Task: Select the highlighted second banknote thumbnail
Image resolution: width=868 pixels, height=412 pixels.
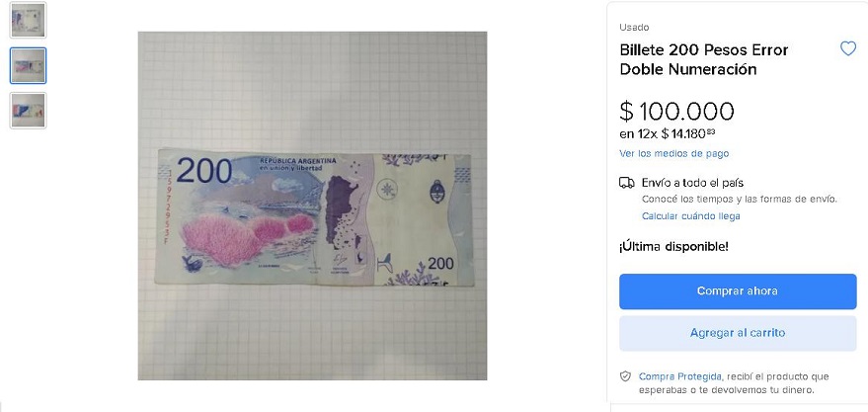Action: [x=28, y=65]
